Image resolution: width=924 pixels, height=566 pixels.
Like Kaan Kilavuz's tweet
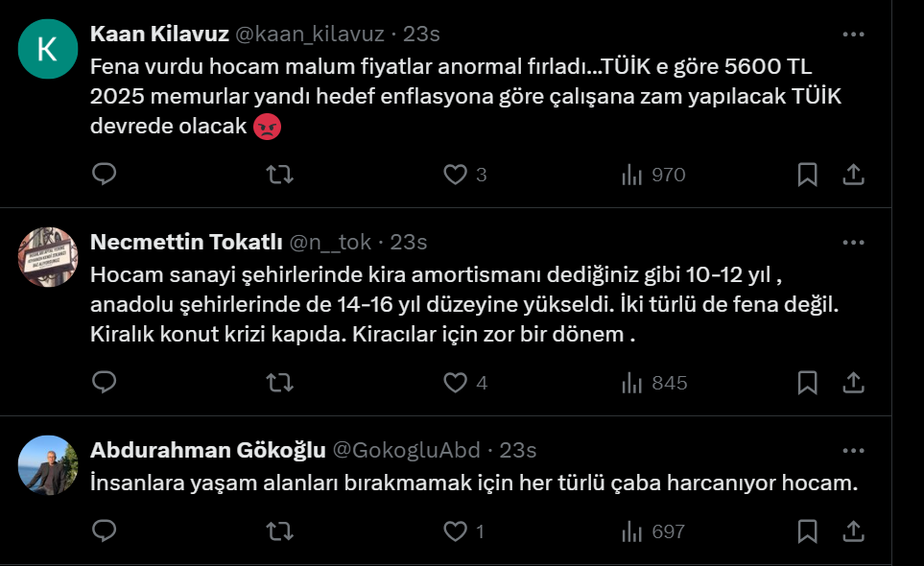point(455,175)
